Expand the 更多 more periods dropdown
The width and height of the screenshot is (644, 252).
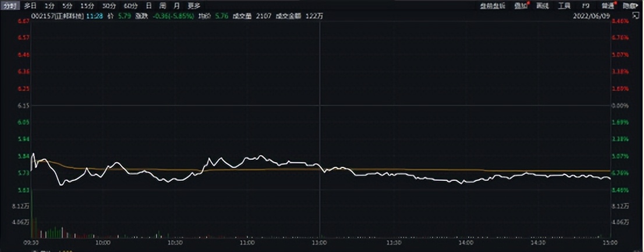coord(194,5)
